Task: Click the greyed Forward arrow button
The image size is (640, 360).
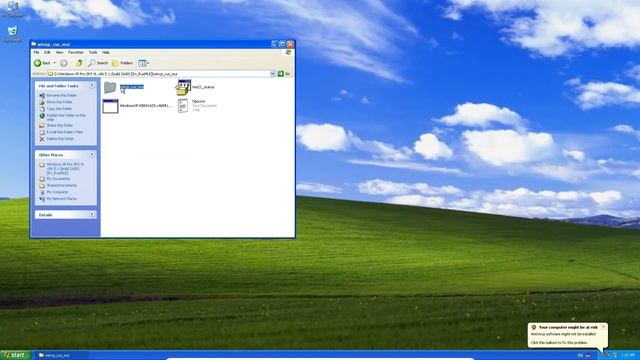Action: point(64,63)
